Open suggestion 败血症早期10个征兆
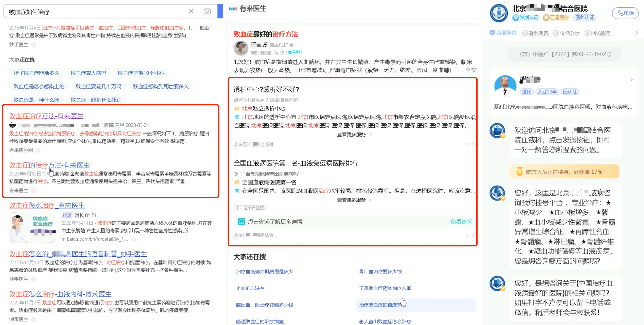Screen dimensions: 644x325 click(x=141, y=73)
